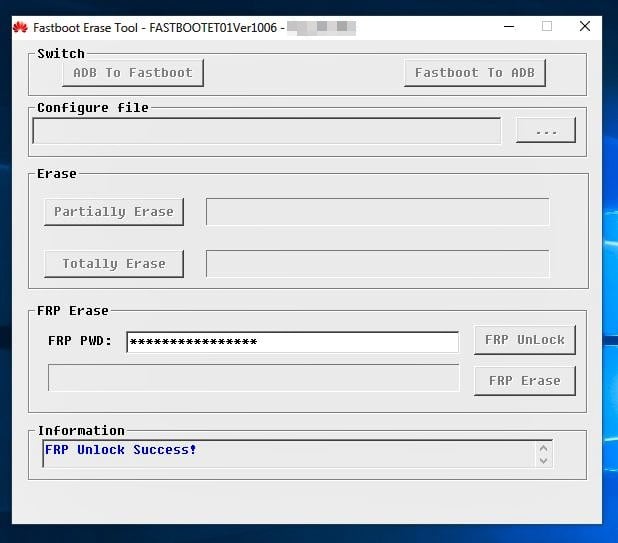Viewport: 618px width, 543px height.
Task: Click the down arrow of Information scrollbar
Action: tap(544, 460)
